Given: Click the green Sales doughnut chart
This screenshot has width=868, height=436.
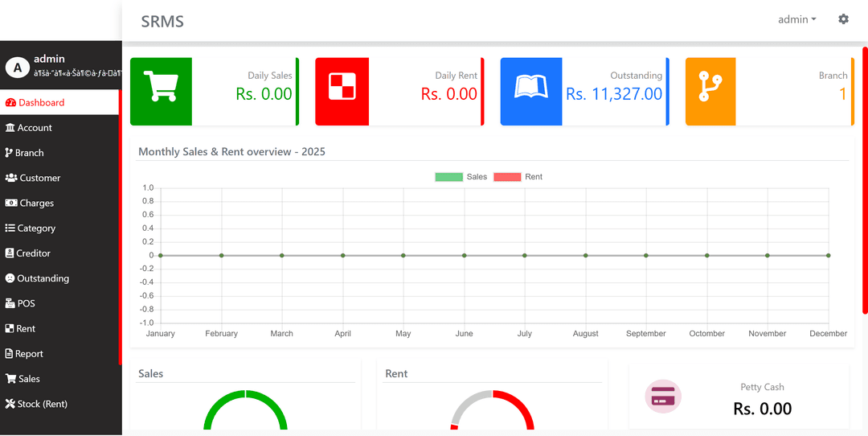Looking at the screenshot, I should (245, 410).
